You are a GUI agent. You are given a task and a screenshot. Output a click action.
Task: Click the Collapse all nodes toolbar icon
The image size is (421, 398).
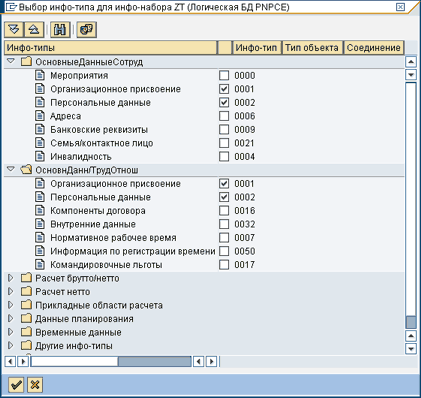34,30
